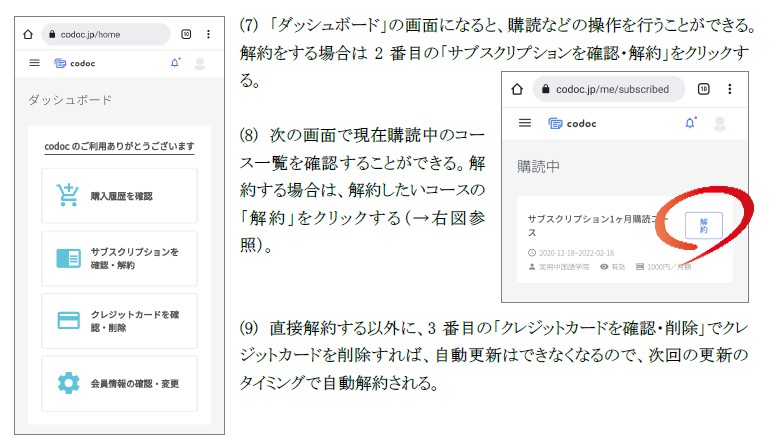This screenshot has height=446, width=783.
Task: Open three-dot browser menu on subscribed page
Action: coord(730,89)
